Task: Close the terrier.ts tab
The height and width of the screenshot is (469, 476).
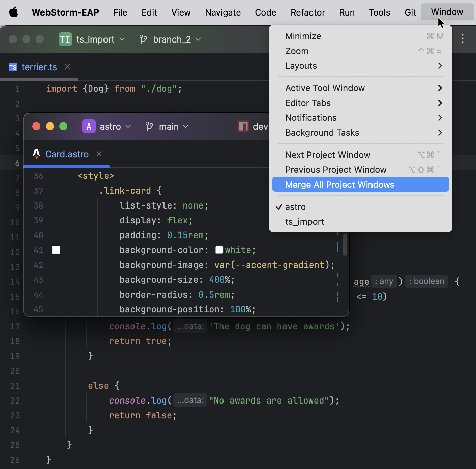Action: point(67,67)
